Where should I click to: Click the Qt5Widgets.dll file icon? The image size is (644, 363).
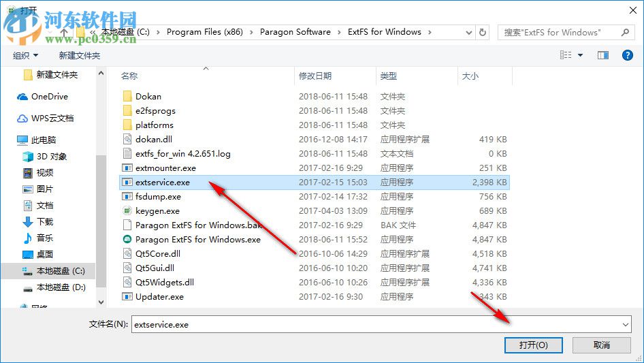coord(127,282)
